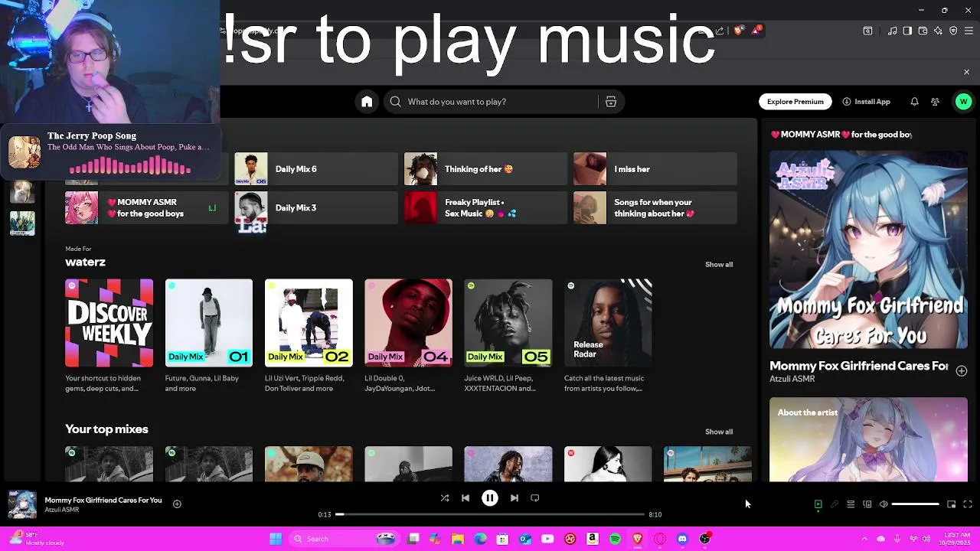The image size is (980, 551).
Task: Open the Release Radar card
Action: pyautogui.click(x=608, y=337)
